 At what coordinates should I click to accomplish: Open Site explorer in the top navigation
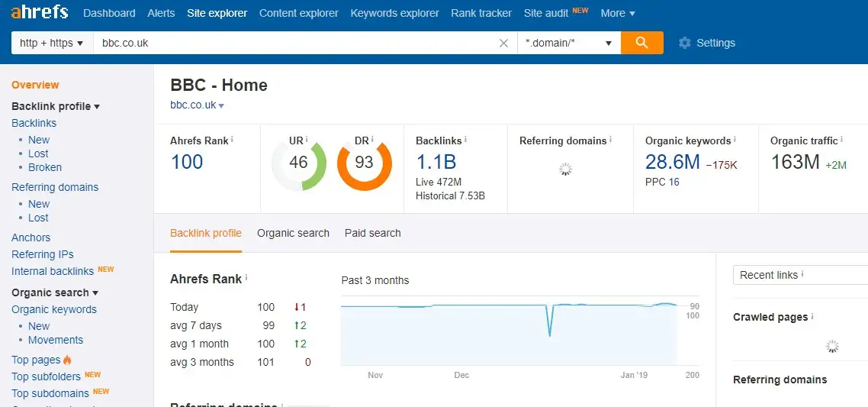click(x=217, y=13)
